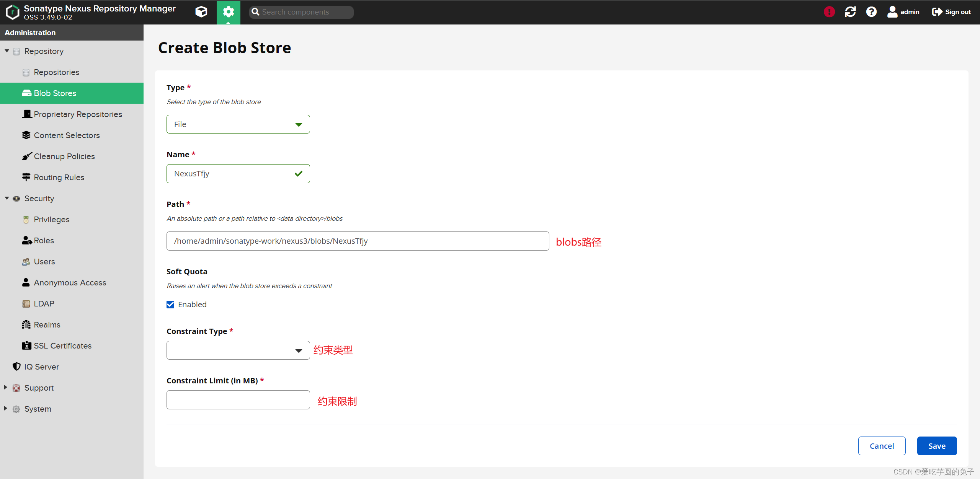Click the admin user icon
Image resolution: width=980 pixels, height=479 pixels.
pos(892,12)
